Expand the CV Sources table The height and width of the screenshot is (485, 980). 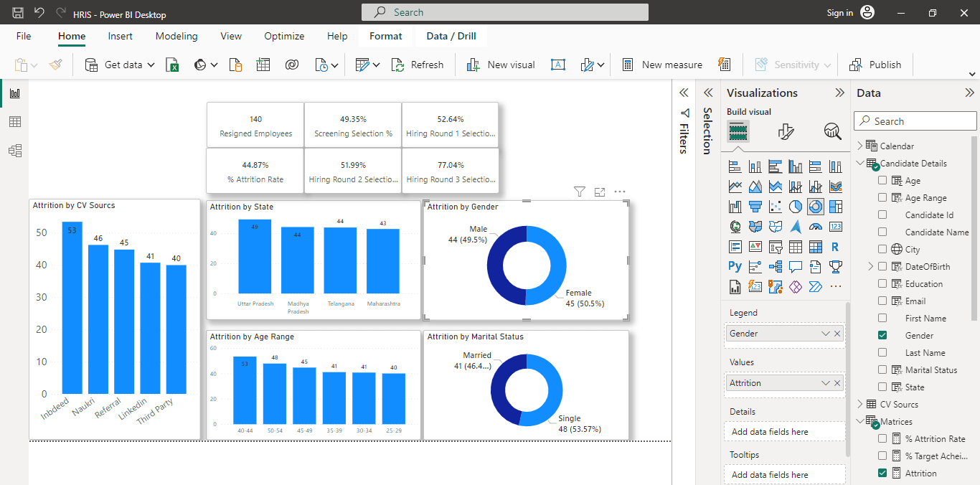click(x=859, y=405)
